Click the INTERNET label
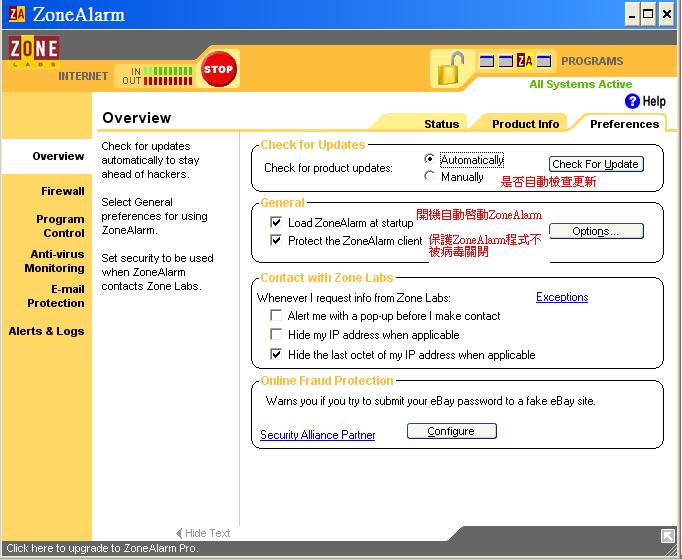The width and height of the screenshot is (682, 559). pyautogui.click(x=83, y=76)
